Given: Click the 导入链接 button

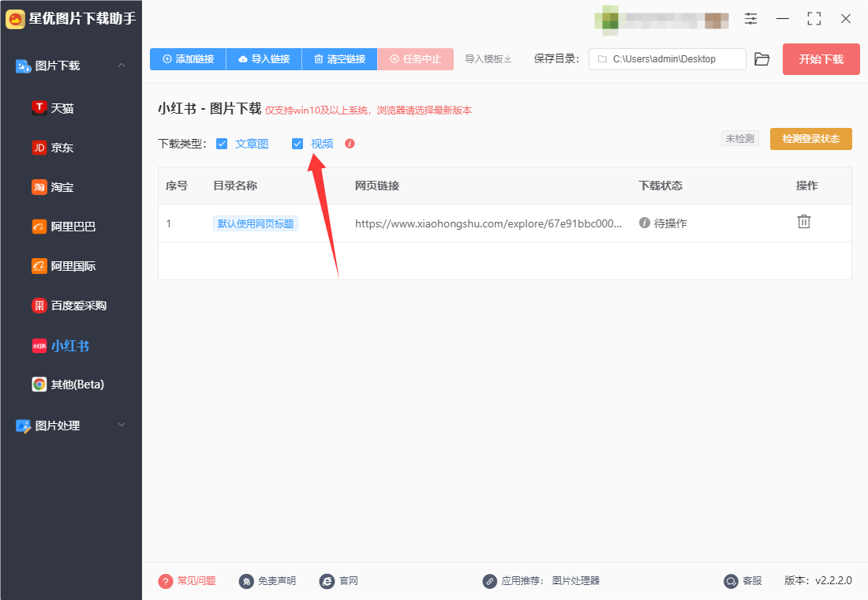Looking at the screenshot, I should 264,59.
